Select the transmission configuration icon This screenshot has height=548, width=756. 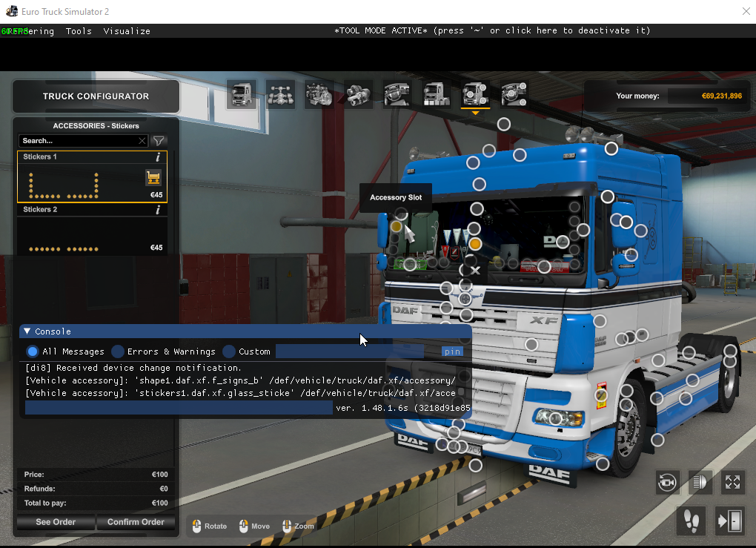point(358,94)
